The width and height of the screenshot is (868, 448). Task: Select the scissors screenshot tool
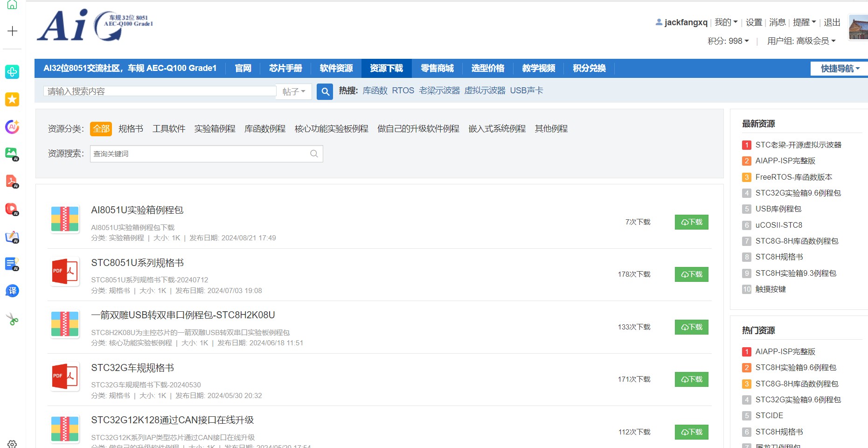coord(12,319)
